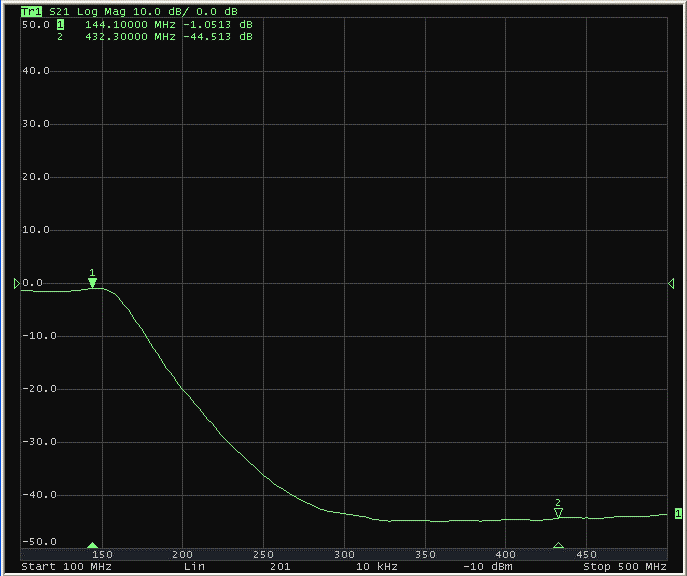Click the 10.0 dB/ scale value

point(161,12)
